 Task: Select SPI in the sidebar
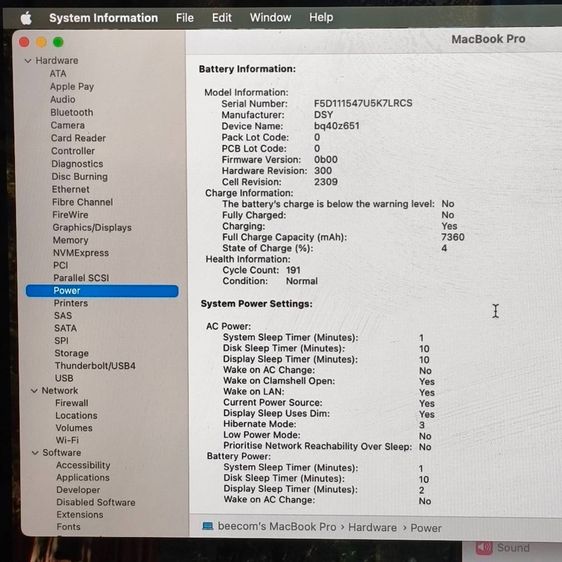(x=61, y=341)
